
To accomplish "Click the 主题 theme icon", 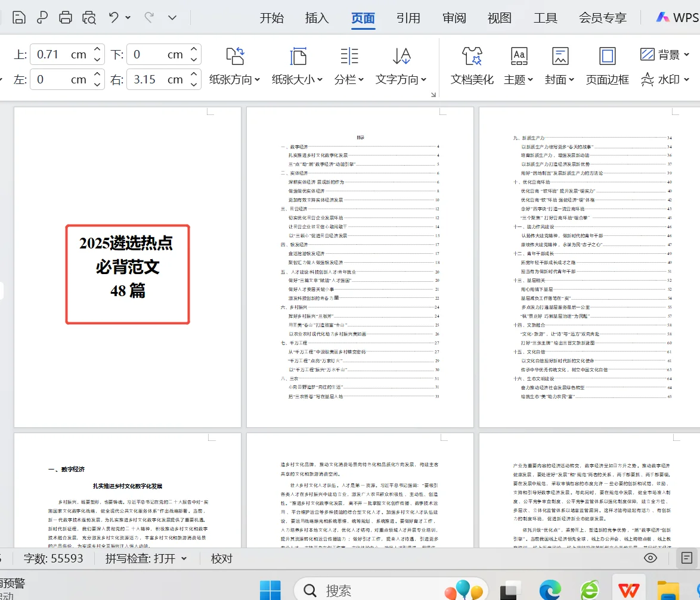I will [x=519, y=56].
